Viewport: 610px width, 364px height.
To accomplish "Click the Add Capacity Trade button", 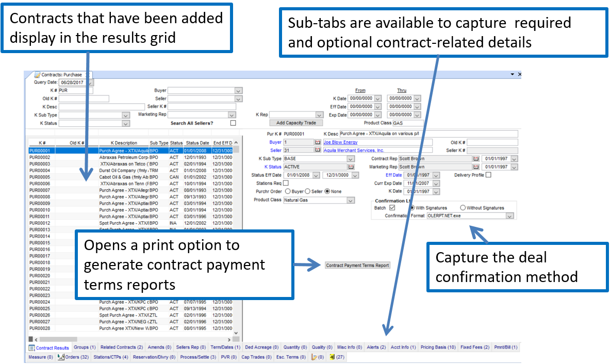I will tap(296, 123).
